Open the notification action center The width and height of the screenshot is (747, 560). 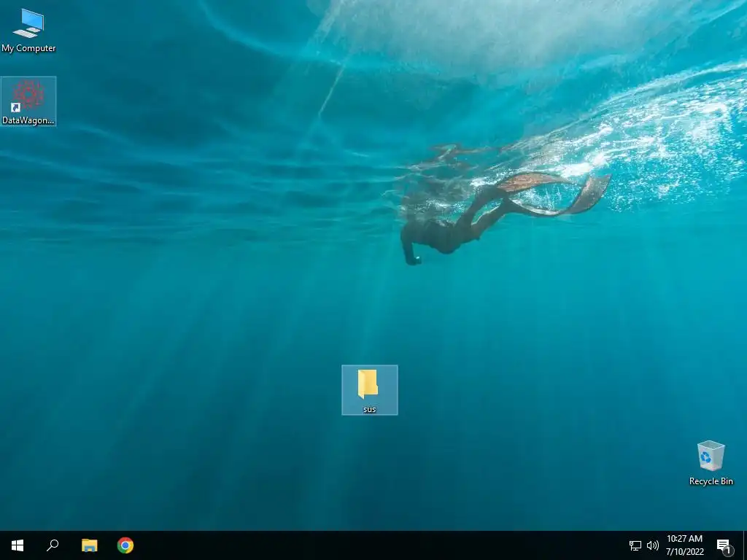tap(724, 545)
